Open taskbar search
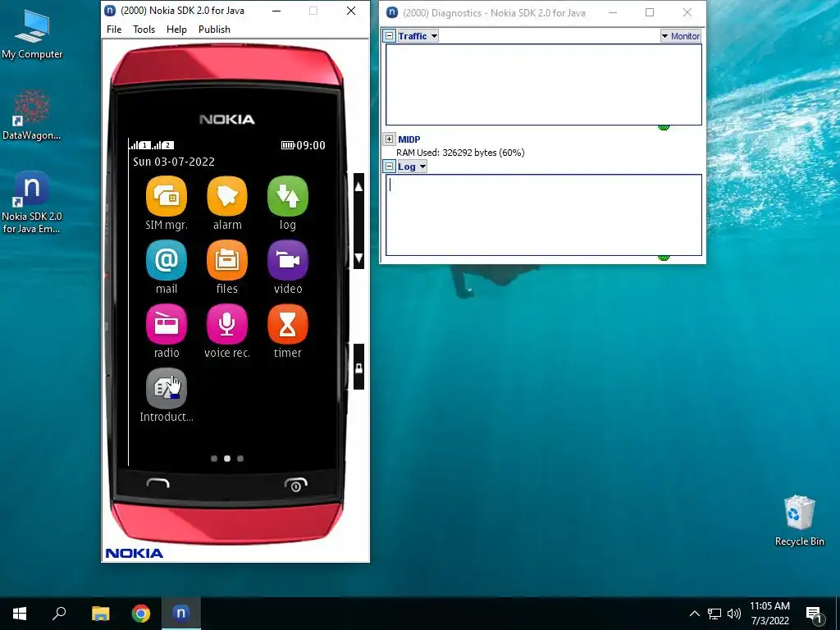The image size is (840, 630). click(x=59, y=614)
